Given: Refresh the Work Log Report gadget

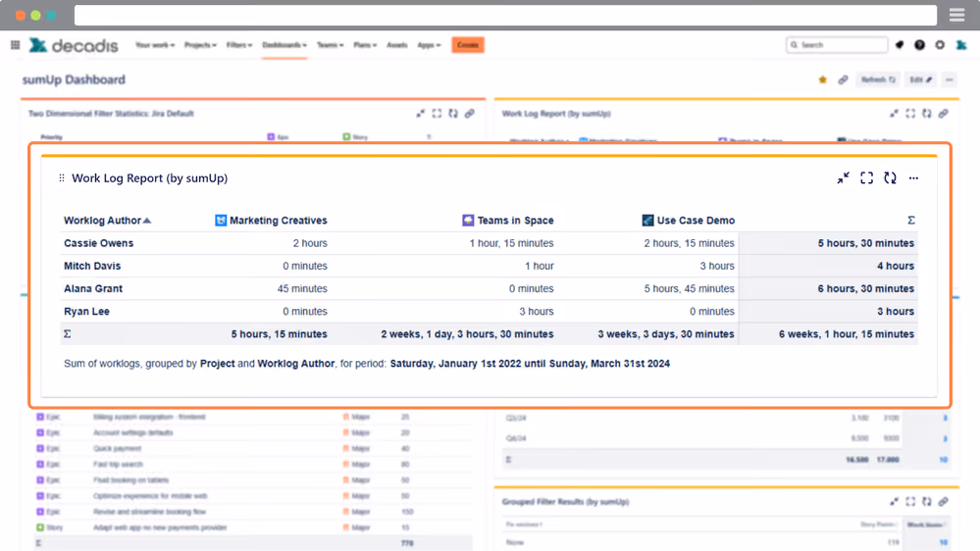Looking at the screenshot, I should click(x=890, y=178).
